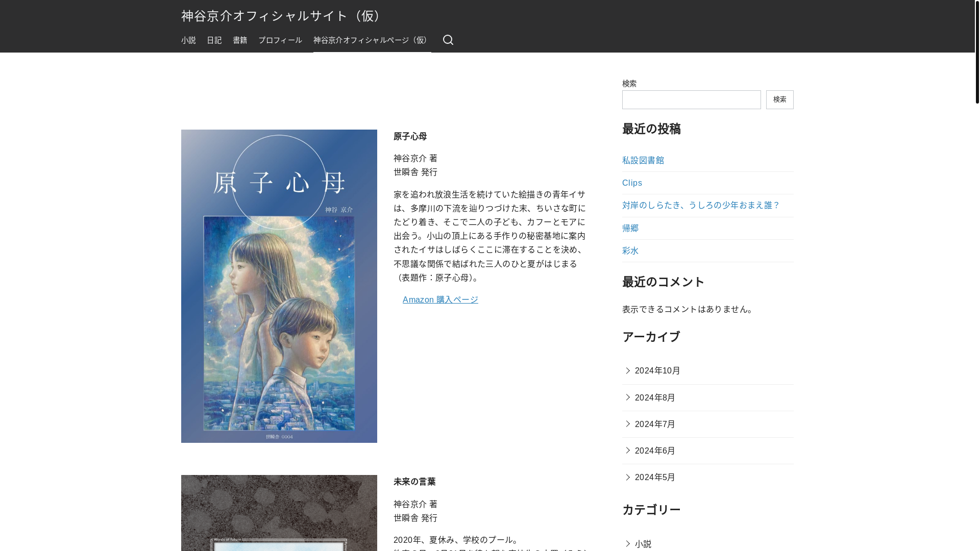Click the page vertical scrollbar thumb
The width and height of the screenshot is (980, 551).
977,52
